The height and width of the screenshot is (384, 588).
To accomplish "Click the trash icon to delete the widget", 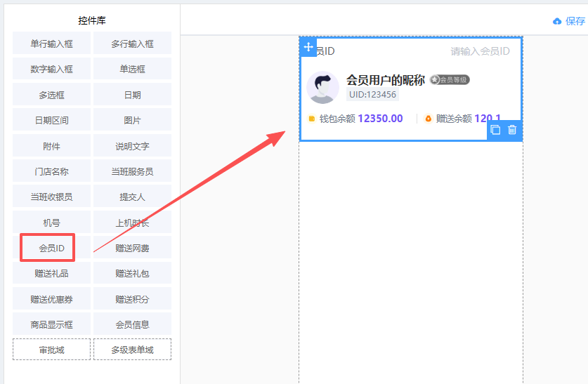I will click(x=512, y=130).
